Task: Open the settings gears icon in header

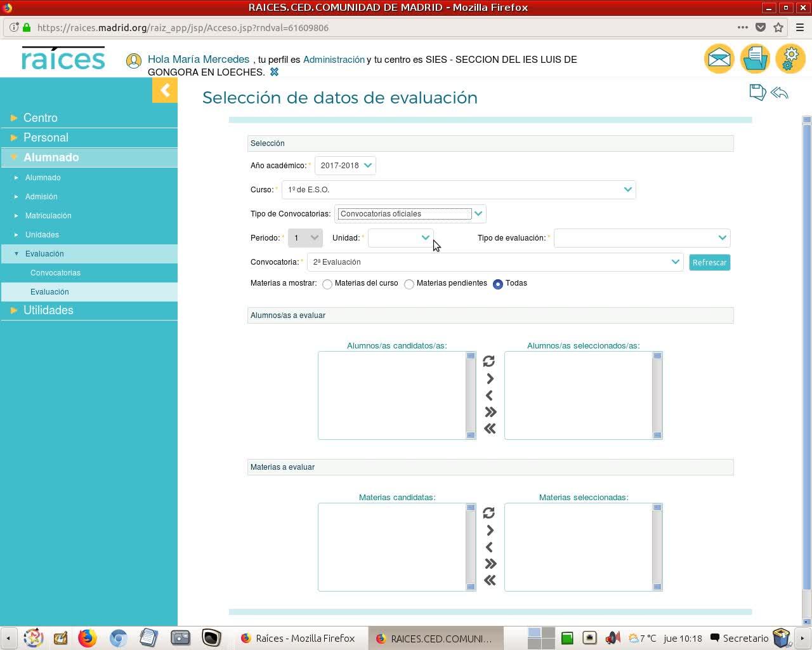Action: (790, 59)
